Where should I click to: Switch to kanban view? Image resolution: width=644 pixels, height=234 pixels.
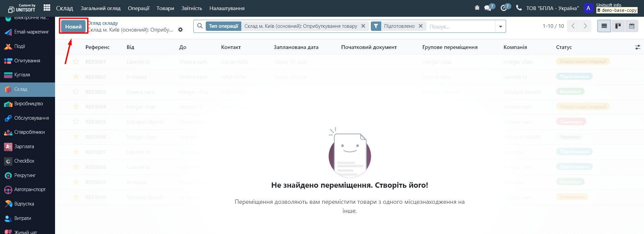(x=618, y=26)
